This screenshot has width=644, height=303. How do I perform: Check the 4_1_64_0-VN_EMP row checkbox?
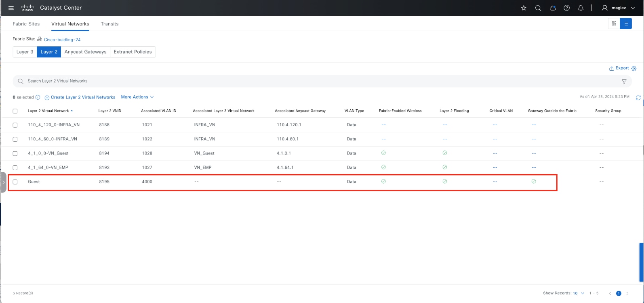click(15, 168)
